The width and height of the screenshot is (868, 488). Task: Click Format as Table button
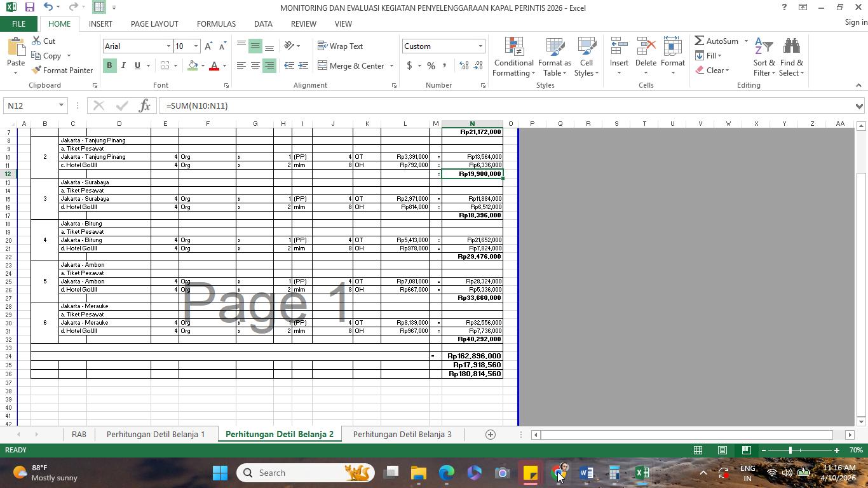tap(554, 57)
